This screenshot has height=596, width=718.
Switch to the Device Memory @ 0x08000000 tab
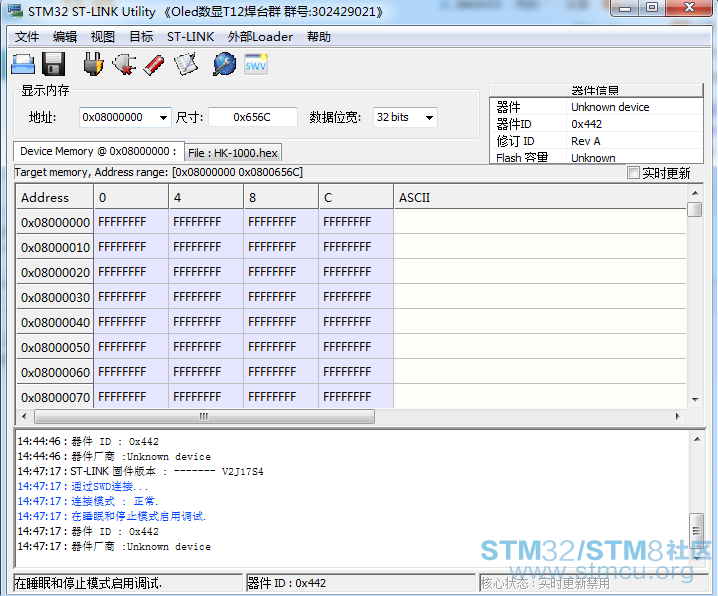click(x=98, y=151)
